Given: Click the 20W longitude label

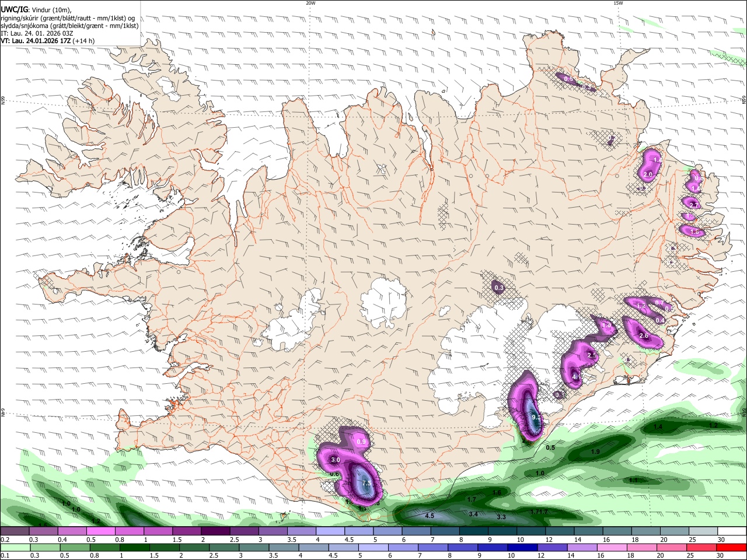Looking at the screenshot, I should (x=310, y=3).
